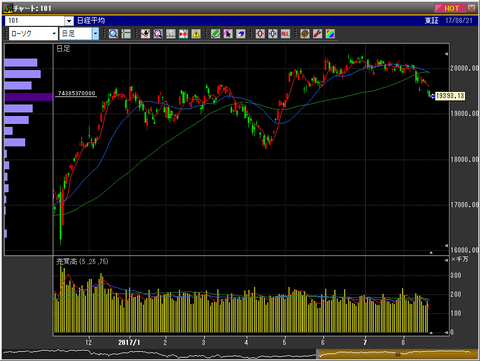The height and width of the screenshot is (361, 480).
Task: Click the 日経平均 stock name label
Action: pos(91,21)
